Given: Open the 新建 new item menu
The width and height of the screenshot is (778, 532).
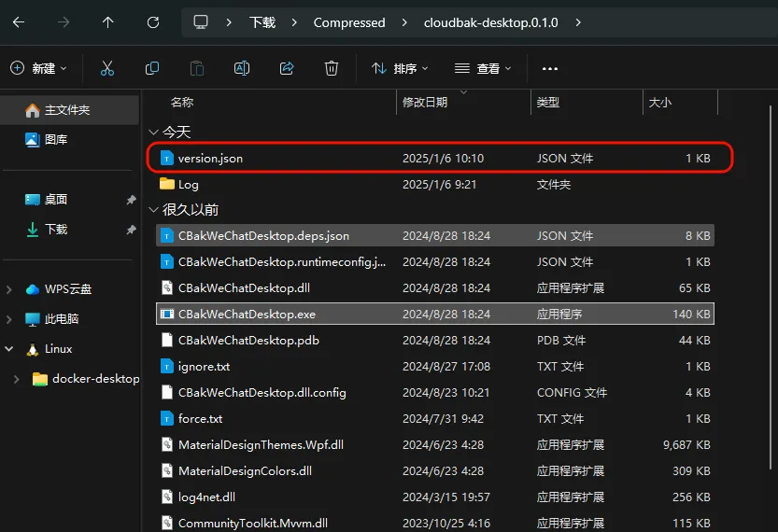Looking at the screenshot, I should [x=38, y=68].
